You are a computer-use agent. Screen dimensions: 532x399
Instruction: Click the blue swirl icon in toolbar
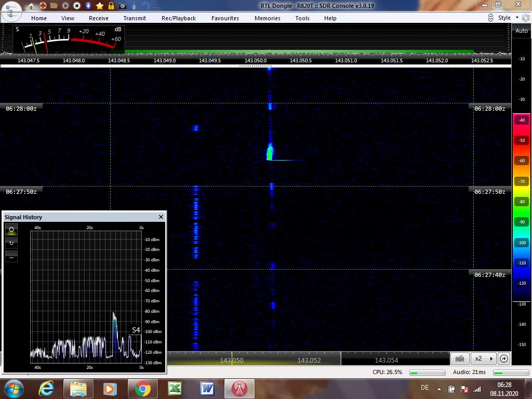point(145,5)
